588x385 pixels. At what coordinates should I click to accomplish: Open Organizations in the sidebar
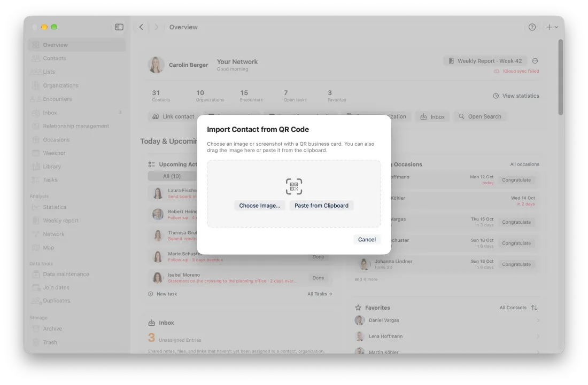pyautogui.click(x=77, y=85)
